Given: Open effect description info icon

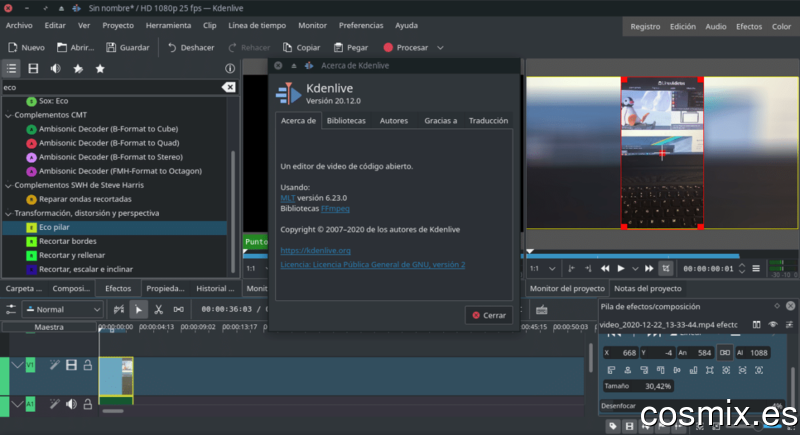Looking at the screenshot, I should coord(230,68).
